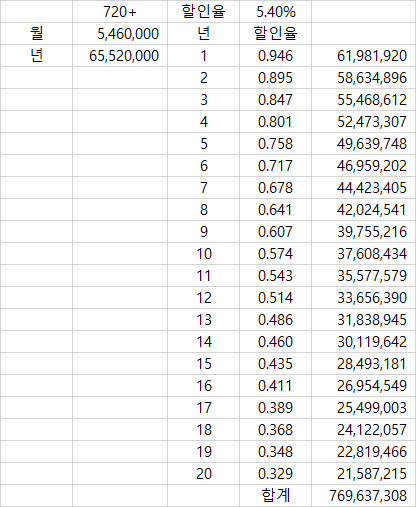Click discount factor 0.607

point(275,232)
